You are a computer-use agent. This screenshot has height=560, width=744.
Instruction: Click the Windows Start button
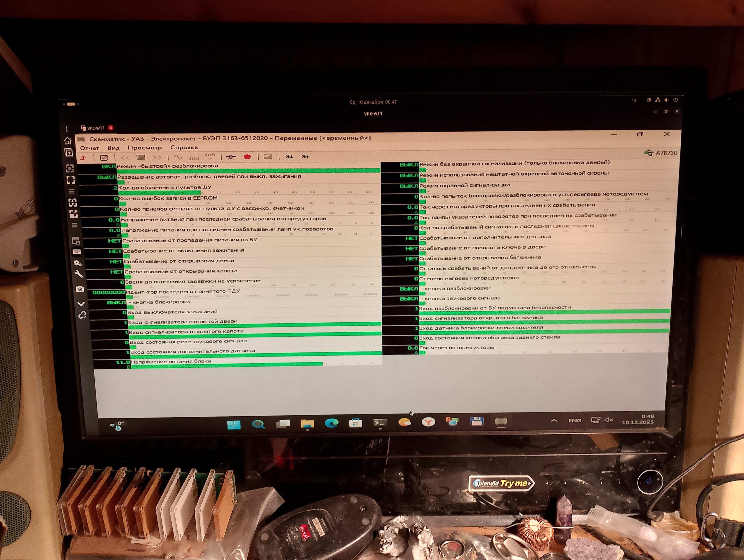coord(234,425)
